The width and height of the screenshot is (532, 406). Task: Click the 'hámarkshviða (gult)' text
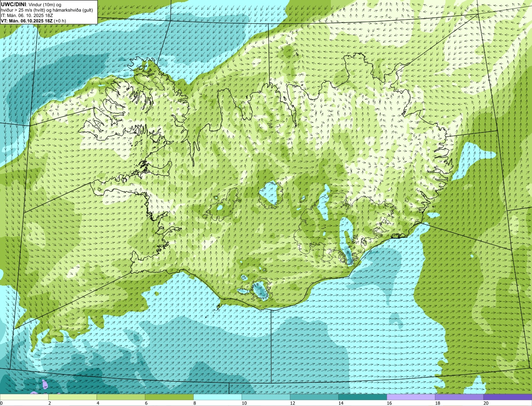tap(72, 10)
